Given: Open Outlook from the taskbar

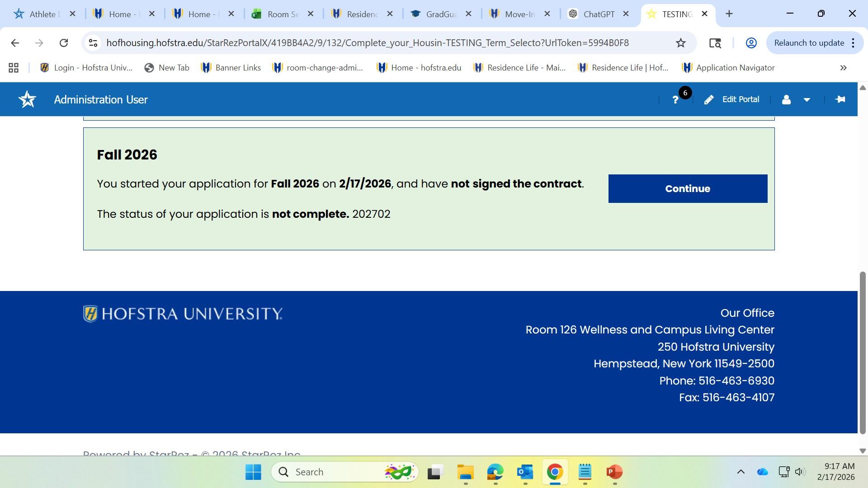Looking at the screenshot, I should click(525, 472).
